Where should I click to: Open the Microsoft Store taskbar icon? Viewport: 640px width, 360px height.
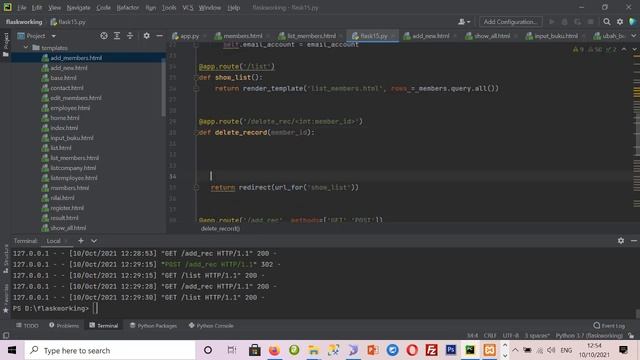click(255, 350)
